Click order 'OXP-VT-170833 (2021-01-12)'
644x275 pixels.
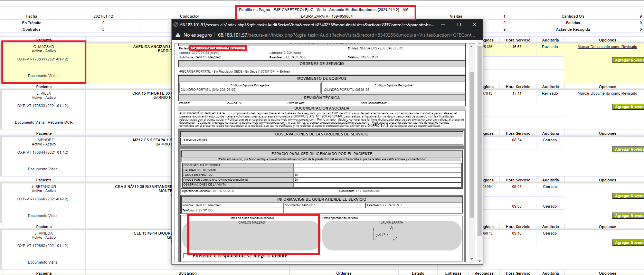(x=43, y=106)
